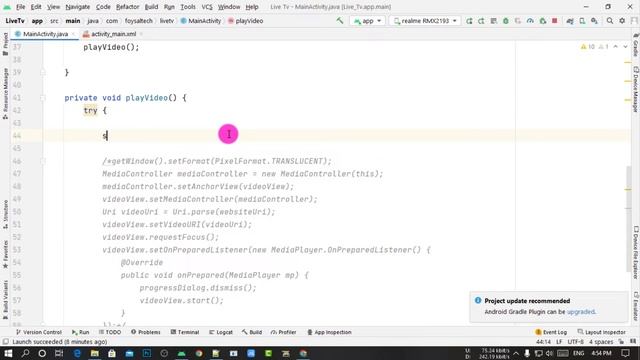
Task: Collapse the block comment fold marker
Action: [43, 161]
